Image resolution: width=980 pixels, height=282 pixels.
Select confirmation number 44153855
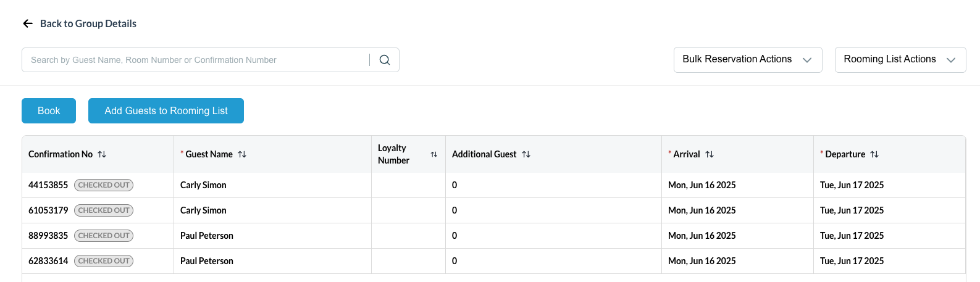click(48, 185)
